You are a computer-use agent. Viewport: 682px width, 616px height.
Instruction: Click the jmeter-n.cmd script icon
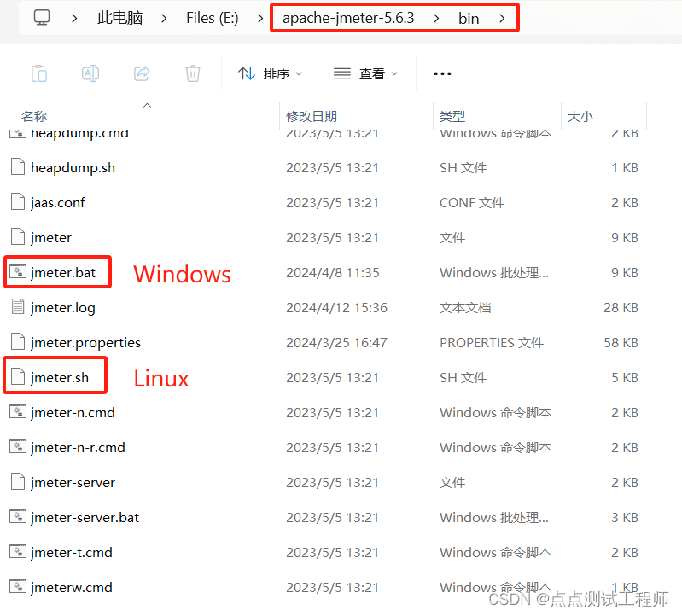tap(18, 412)
